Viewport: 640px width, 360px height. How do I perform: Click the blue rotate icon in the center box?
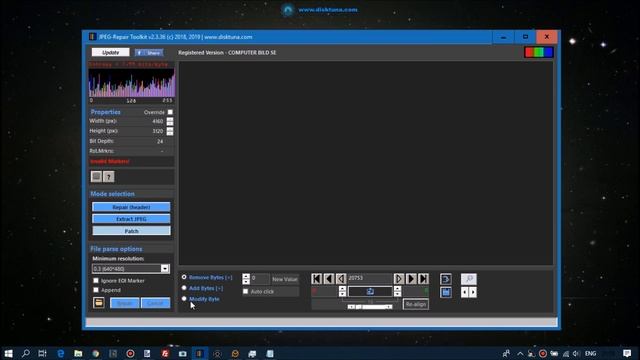(x=370, y=291)
